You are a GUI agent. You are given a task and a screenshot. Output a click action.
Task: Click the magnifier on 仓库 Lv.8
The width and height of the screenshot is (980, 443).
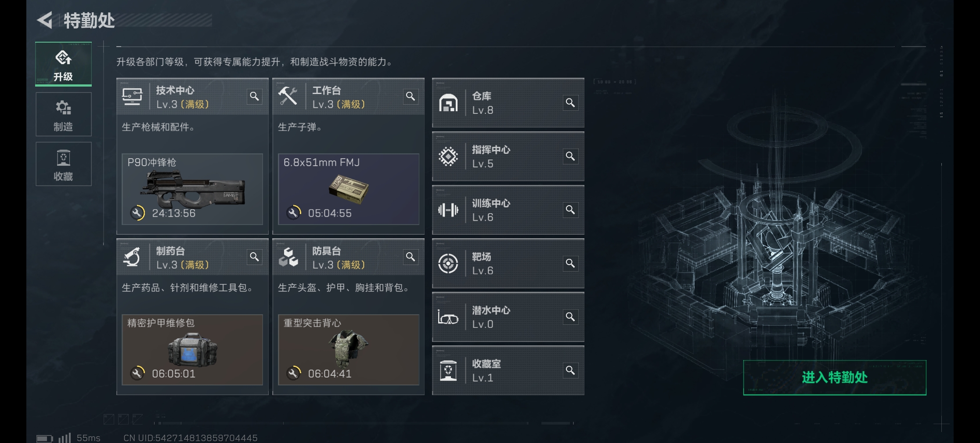pos(570,103)
